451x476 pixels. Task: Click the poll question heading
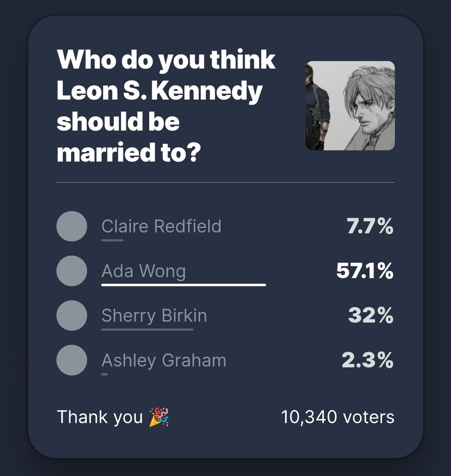coord(167,106)
